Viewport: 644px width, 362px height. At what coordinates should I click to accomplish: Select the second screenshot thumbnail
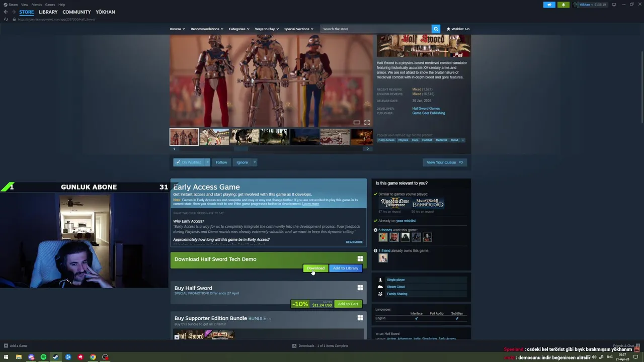click(x=214, y=137)
